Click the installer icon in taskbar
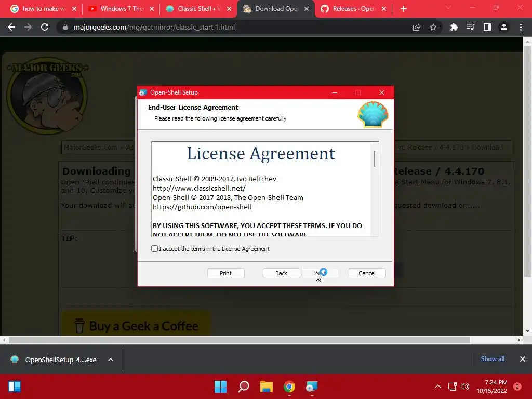Viewport: 532px width, 399px height. coord(312,387)
